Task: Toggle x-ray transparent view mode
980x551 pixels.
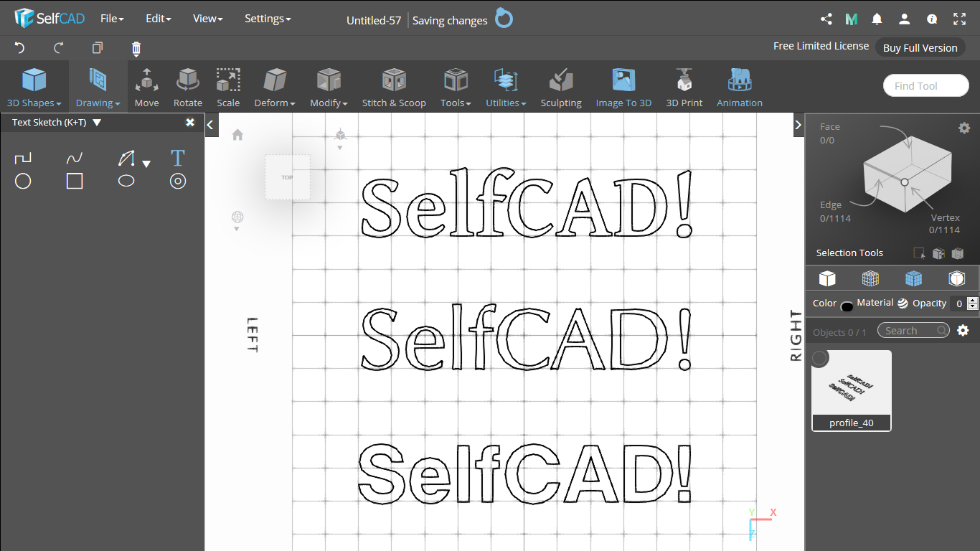Action: pyautogui.click(x=956, y=278)
